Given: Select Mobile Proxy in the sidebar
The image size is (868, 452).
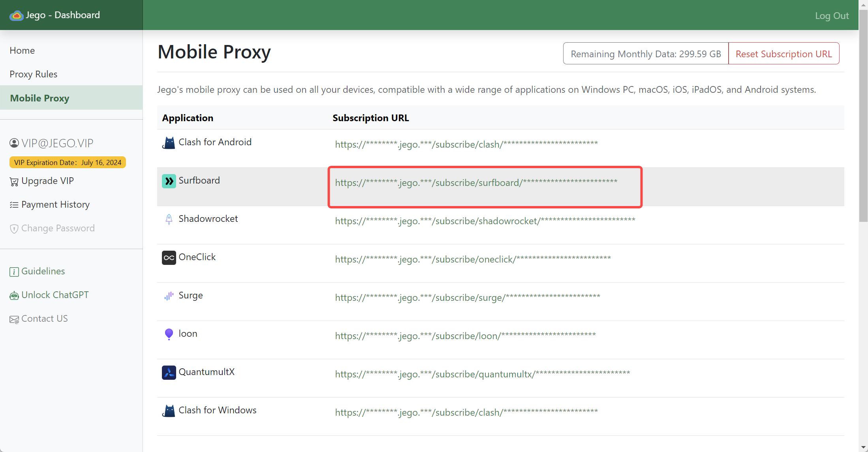Looking at the screenshot, I should pyautogui.click(x=71, y=98).
